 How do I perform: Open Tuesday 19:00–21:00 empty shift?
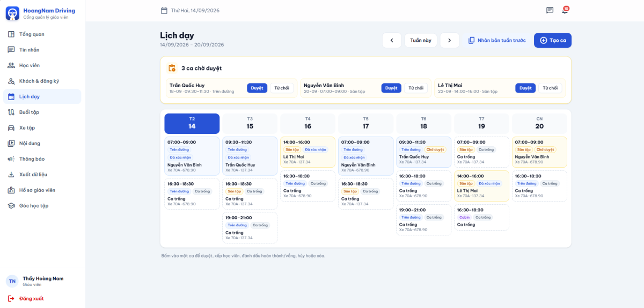[250, 227]
